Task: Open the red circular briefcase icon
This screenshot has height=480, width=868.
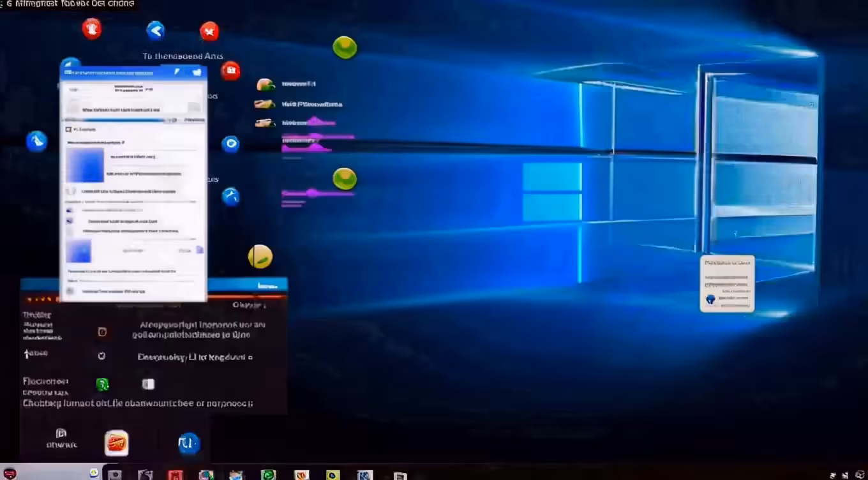Action: [x=230, y=70]
